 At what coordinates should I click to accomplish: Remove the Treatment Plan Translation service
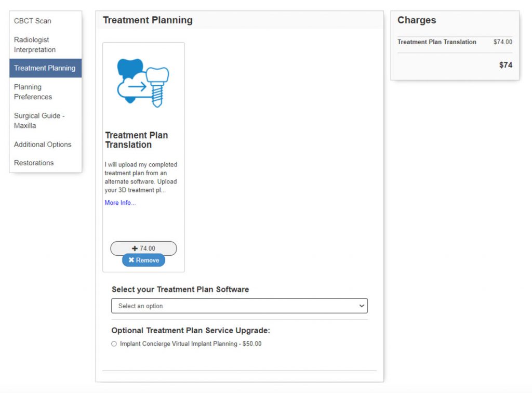143,260
